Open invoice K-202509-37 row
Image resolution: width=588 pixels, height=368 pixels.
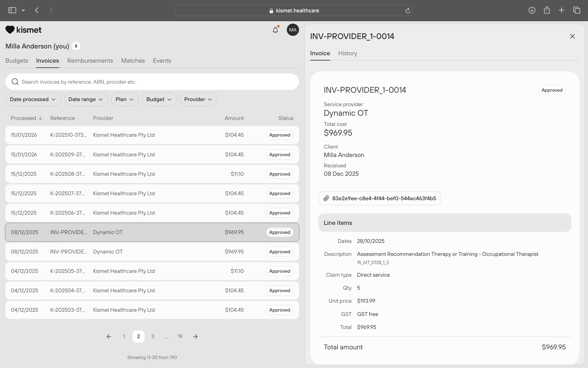pyautogui.click(x=152, y=155)
